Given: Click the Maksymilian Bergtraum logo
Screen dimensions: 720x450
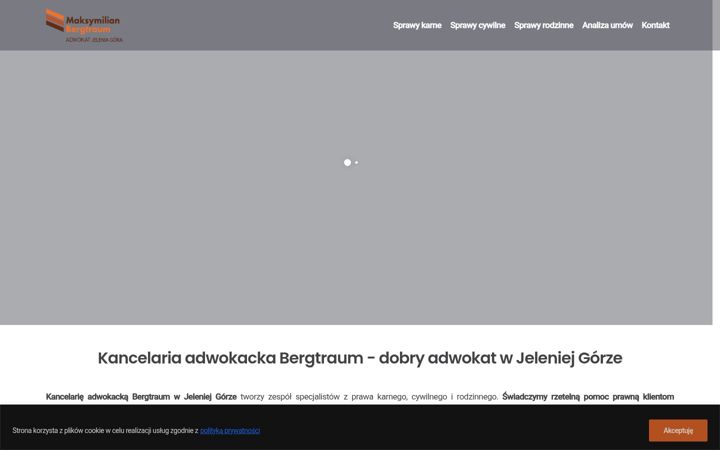Looking at the screenshot, I should (84, 26).
